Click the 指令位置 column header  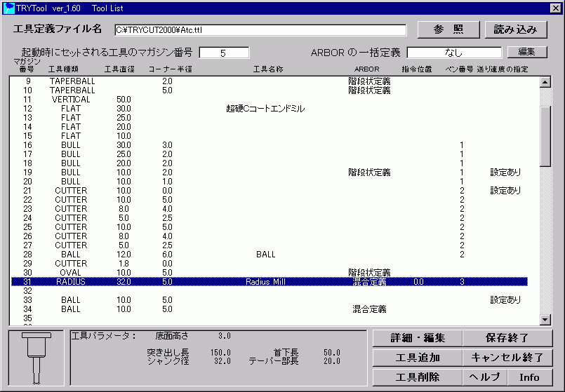[417, 69]
